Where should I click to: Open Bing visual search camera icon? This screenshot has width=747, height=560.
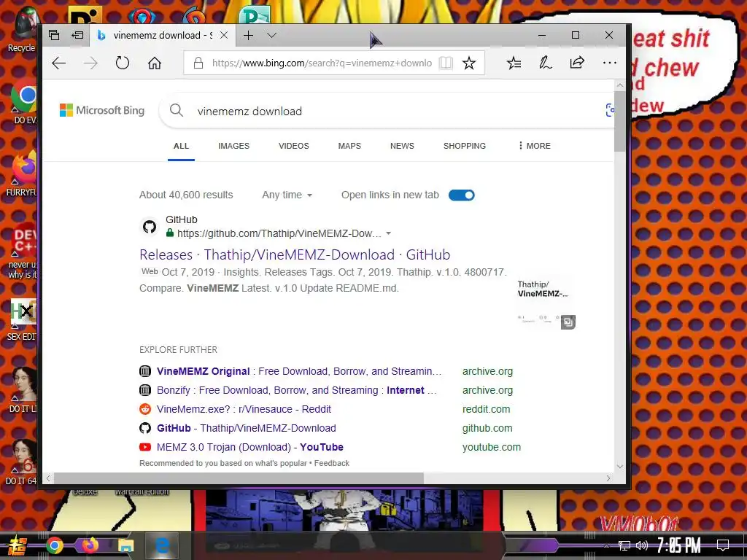(x=610, y=111)
